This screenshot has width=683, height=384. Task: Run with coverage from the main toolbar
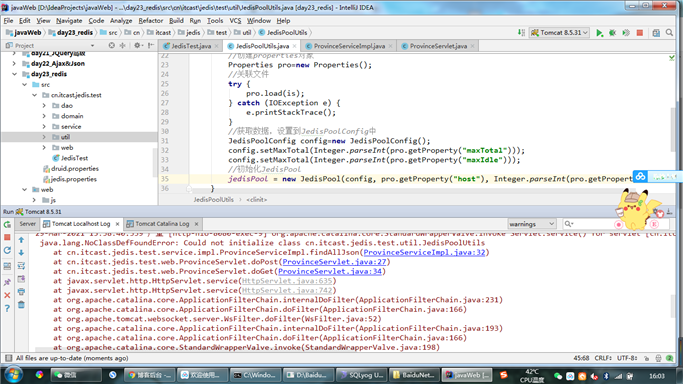point(626,33)
